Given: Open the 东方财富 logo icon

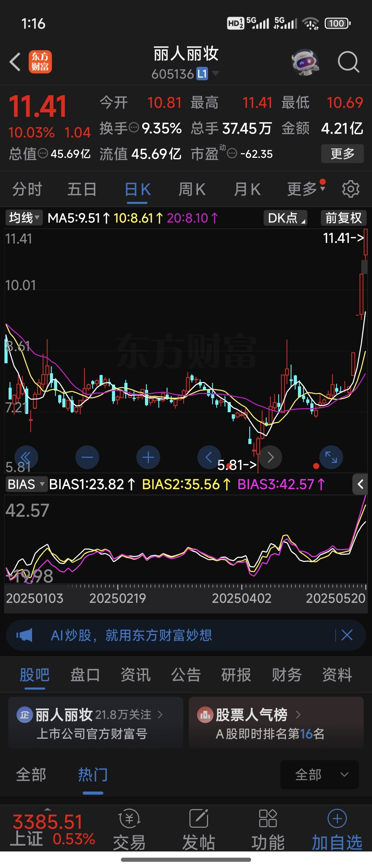Looking at the screenshot, I should (40, 62).
